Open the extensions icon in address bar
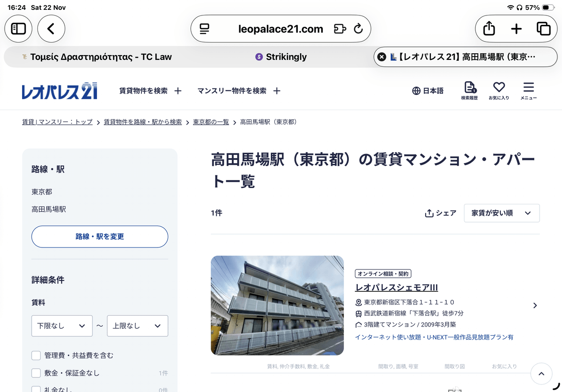 [340, 29]
